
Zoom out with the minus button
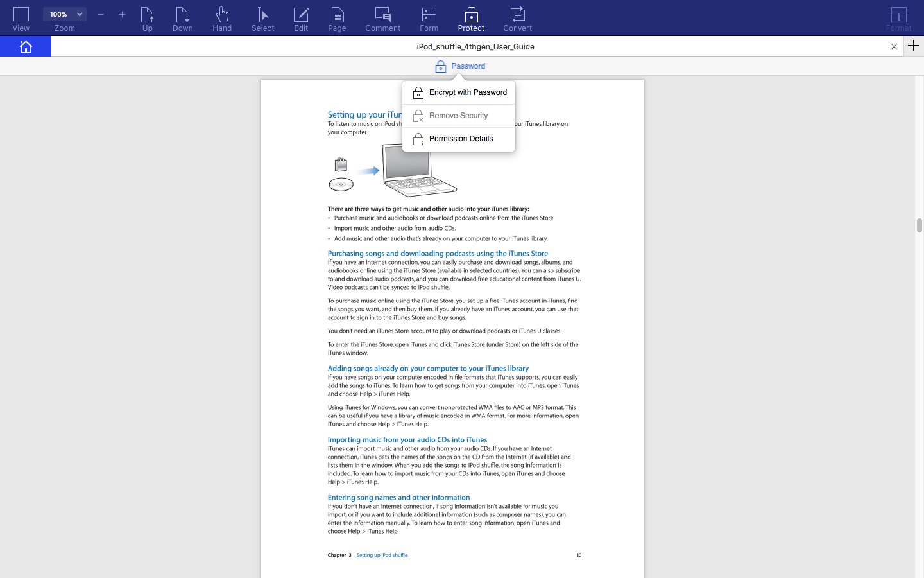click(101, 14)
